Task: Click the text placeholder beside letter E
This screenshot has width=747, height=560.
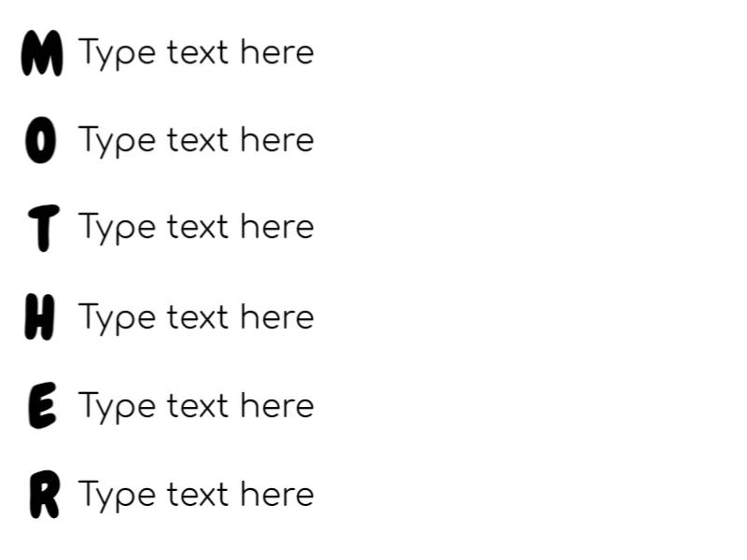Action: pos(196,406)
